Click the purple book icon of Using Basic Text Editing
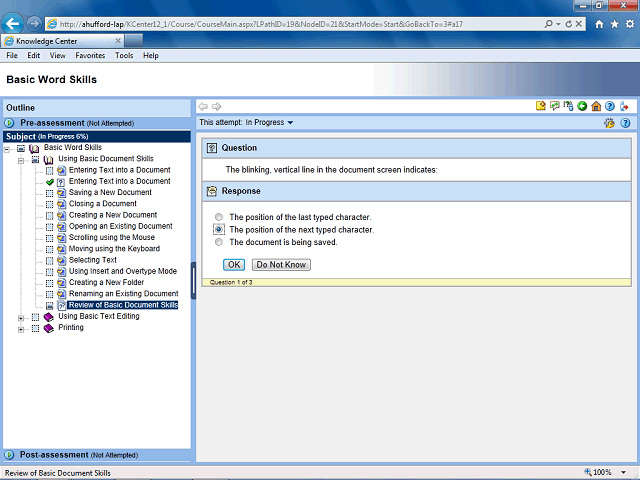This screenshot has height=480, width=640. [49, 317]
